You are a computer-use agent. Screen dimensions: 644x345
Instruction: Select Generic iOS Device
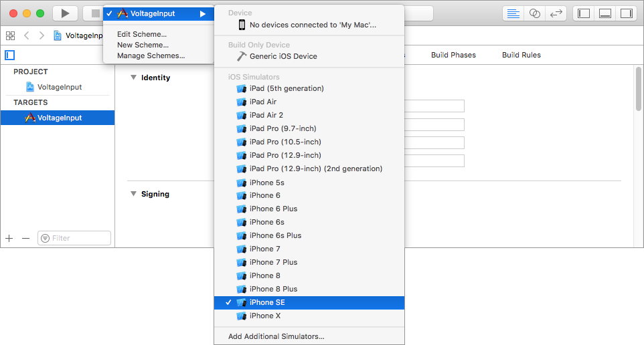click(309, 56)
